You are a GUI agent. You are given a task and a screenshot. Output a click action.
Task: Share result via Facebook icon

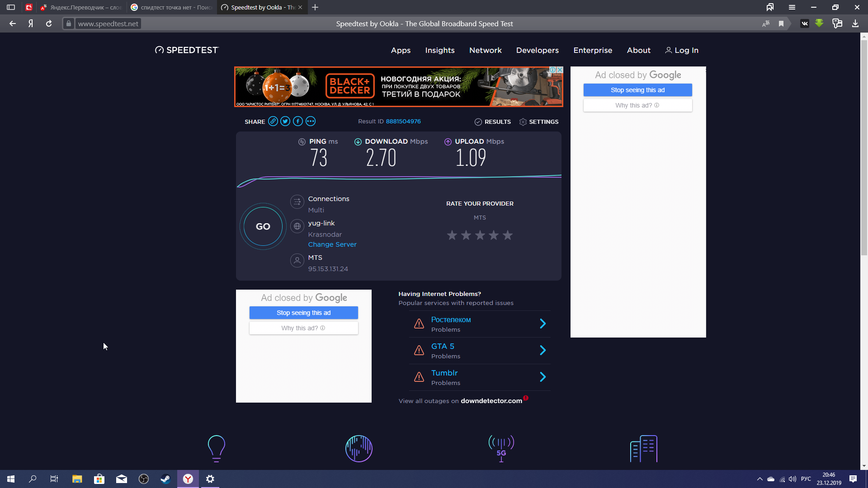[x=298, y=121]
